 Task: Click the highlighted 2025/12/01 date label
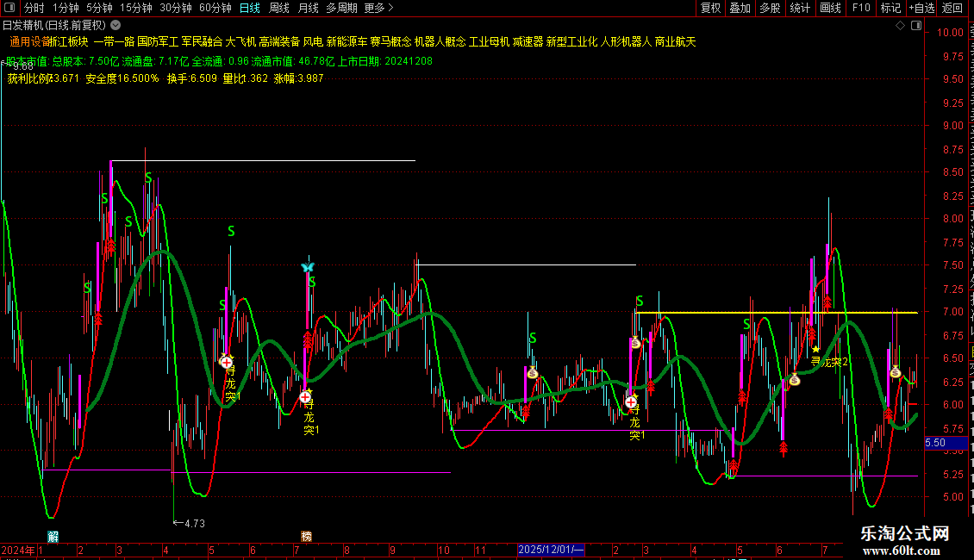(x=551, y=550)
